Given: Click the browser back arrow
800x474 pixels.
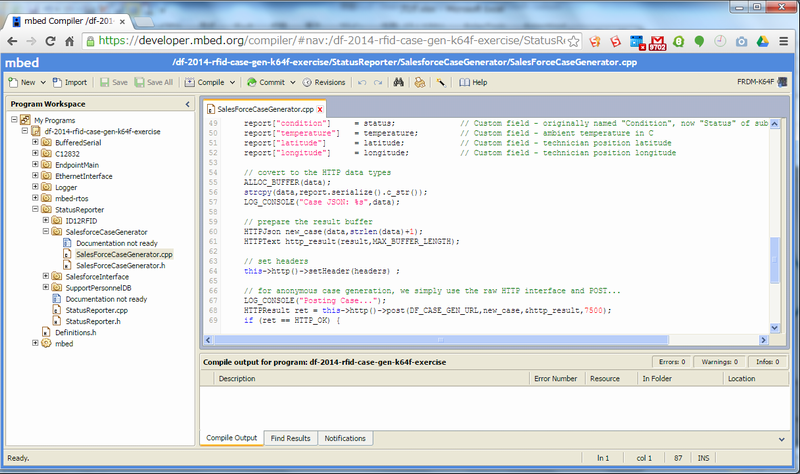Looking at the screenshot, I should pos(13,41).
